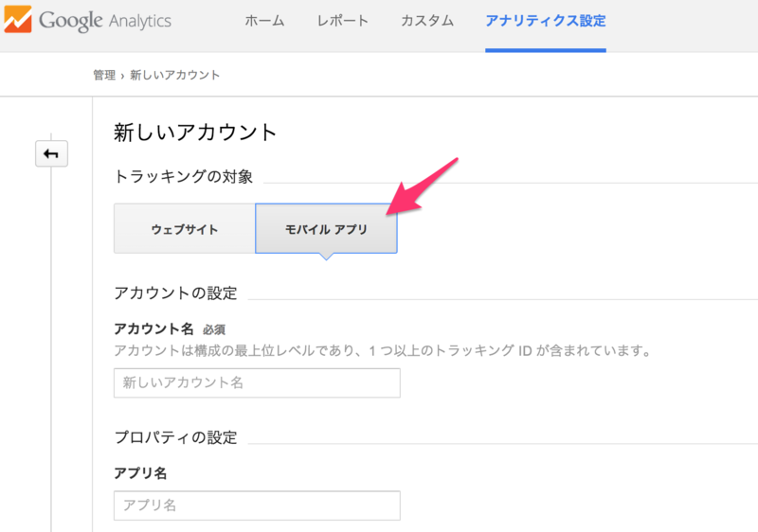758x532 pixels.
Task: Click the breadcrumb chevron separator after 管理
Action: (122, 75)
